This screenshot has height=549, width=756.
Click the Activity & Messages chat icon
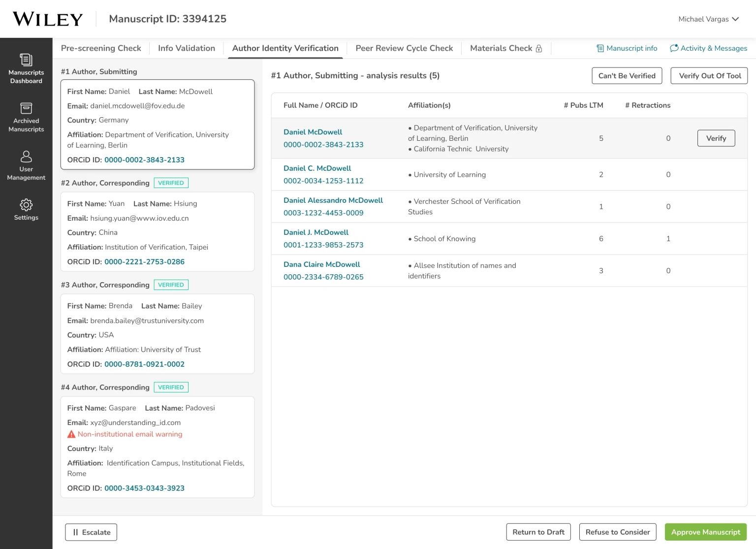point(674,48)
